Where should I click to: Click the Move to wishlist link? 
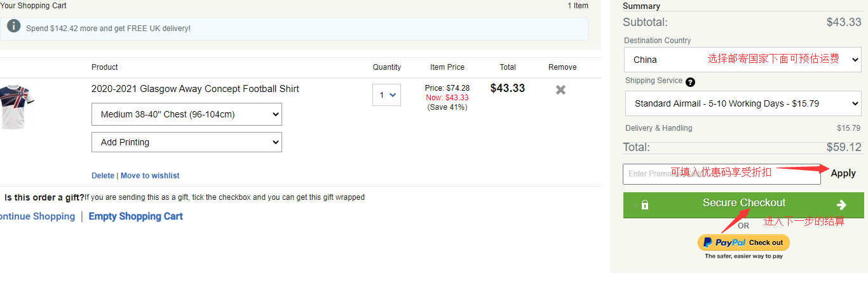pyautogui.click(x=150, y=176)
